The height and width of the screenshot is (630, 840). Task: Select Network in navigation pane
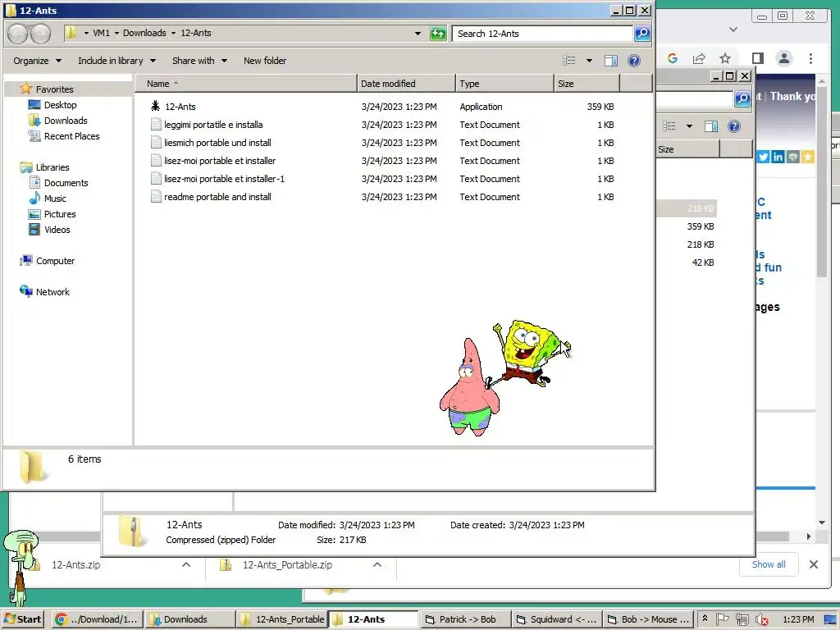[52, 292]
